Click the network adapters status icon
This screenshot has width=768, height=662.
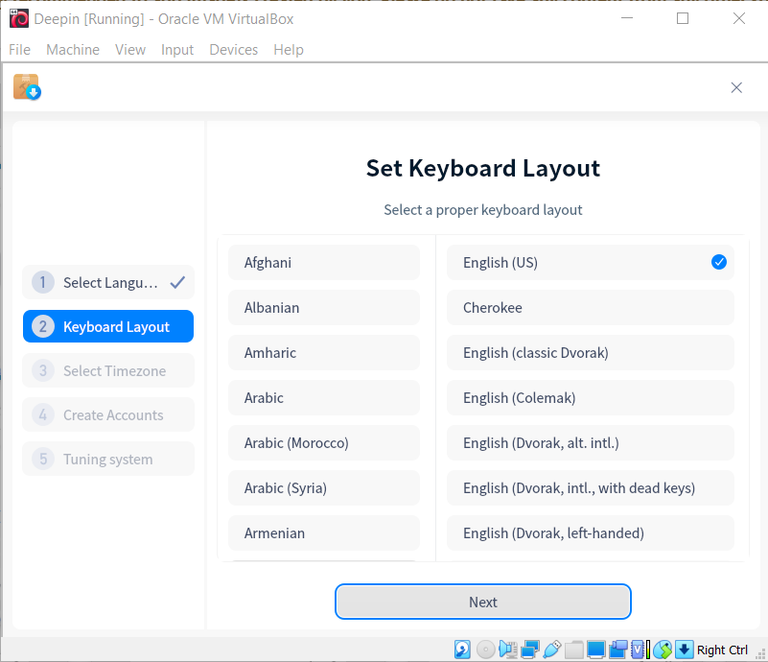[530, 649]
